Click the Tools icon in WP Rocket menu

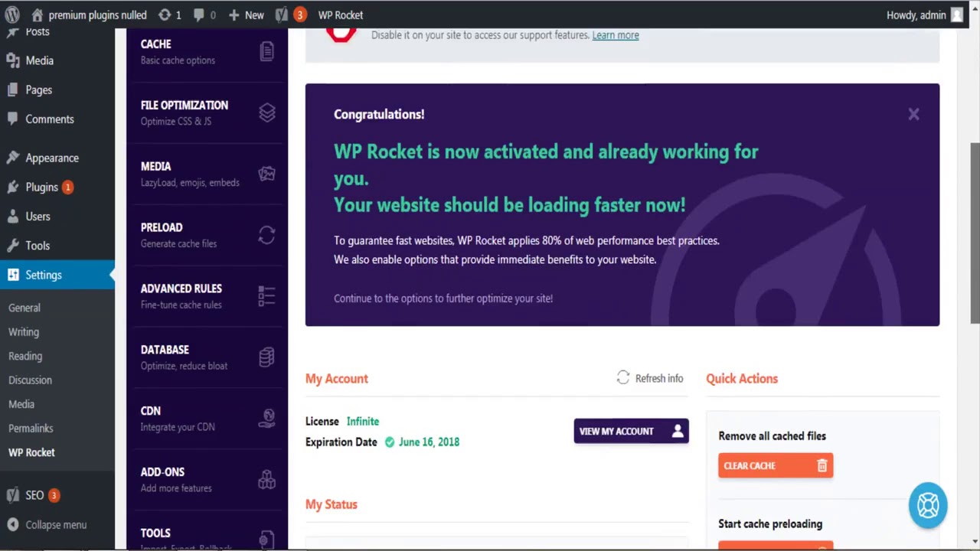[x=266, y=540]
